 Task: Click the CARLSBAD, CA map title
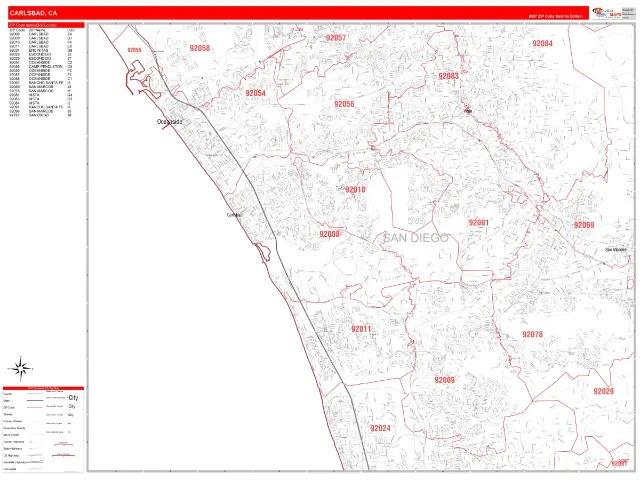[x=33, y=13]
